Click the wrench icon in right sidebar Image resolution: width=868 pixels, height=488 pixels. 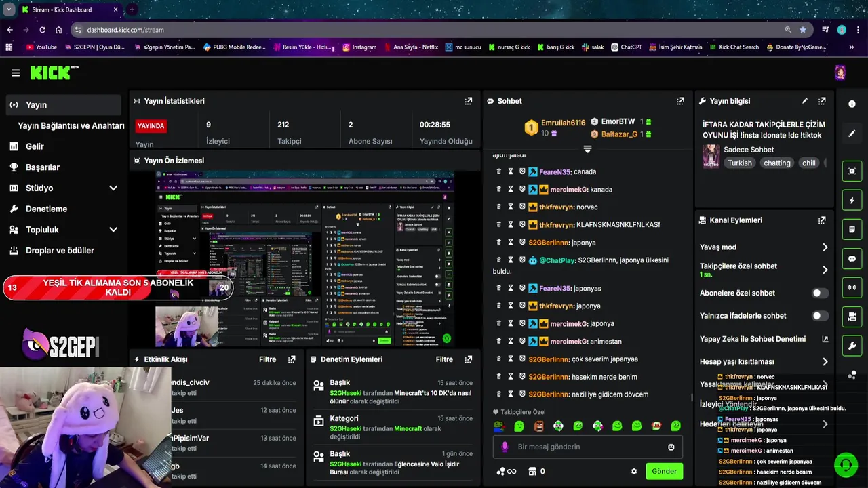pyautogui.click(x=852, y=346)
